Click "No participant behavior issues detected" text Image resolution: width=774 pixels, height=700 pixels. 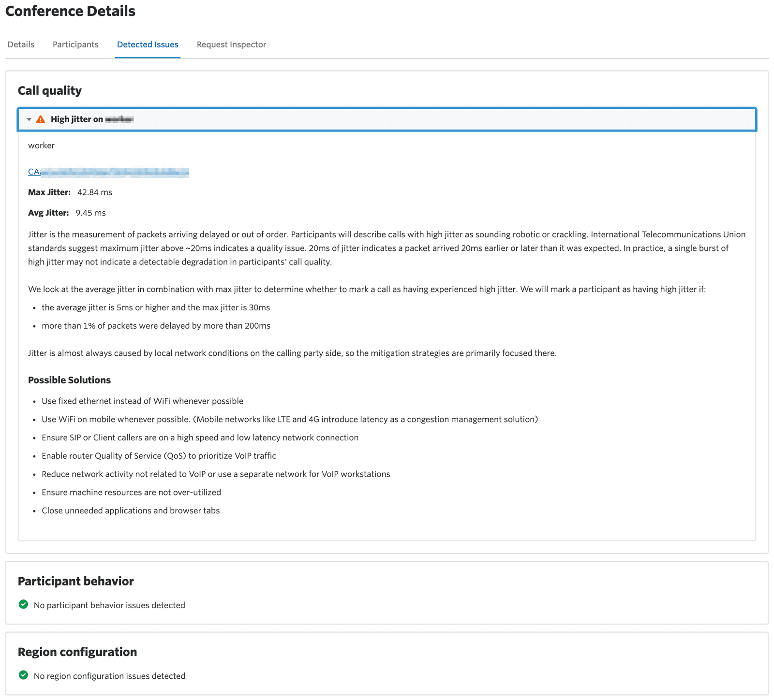pyautogui.click(x=109, y=605)
